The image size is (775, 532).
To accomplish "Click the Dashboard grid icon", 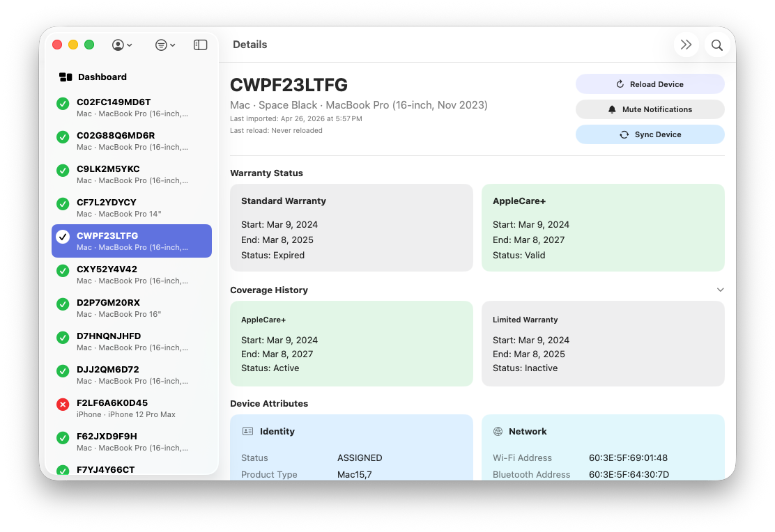I will (66, 77).
